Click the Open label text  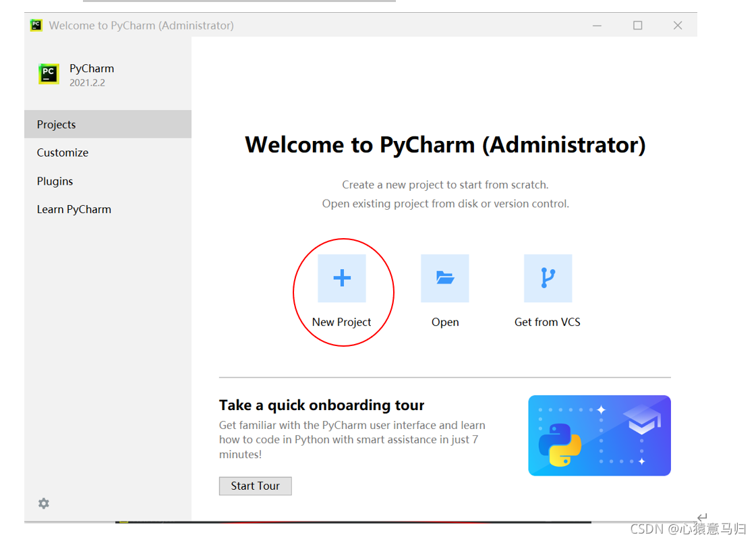[x=445, y=322]
